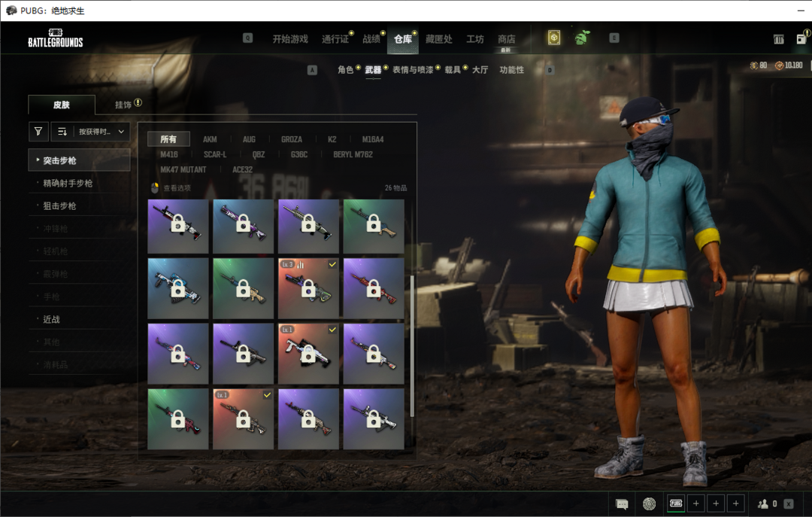
Task: Click the mouse icon beside 查看选项
Action: coord(154,187)
